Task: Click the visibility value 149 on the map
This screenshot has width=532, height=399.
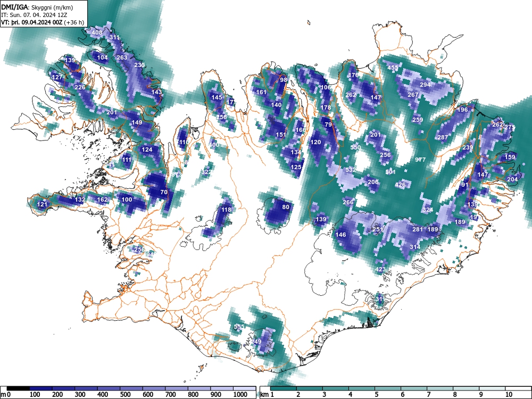Action: click(x=137, y=123)
